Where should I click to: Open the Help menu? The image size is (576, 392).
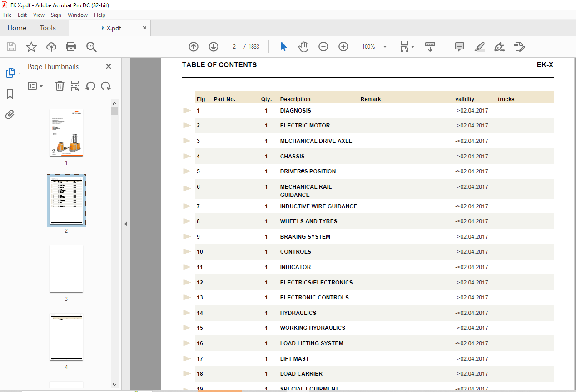99,15
